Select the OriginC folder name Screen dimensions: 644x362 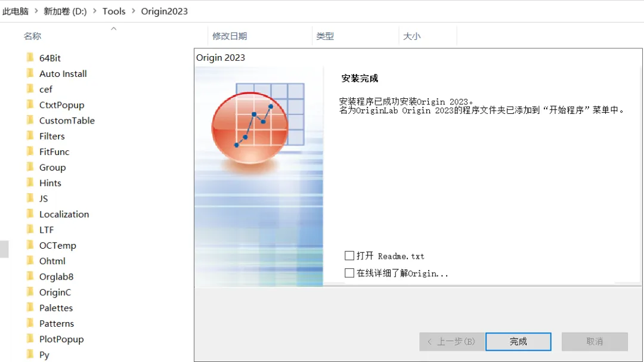(x=55, y=292)
